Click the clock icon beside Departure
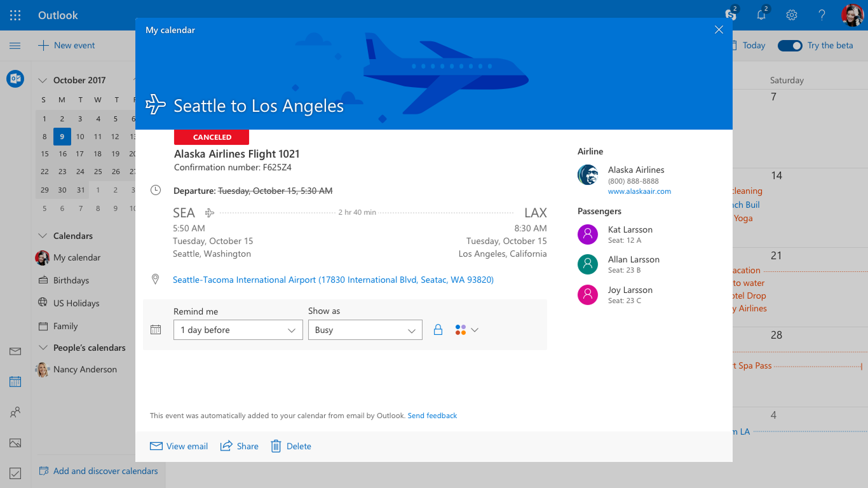Screen dimensions: 868x488 (x=155, y=191)
